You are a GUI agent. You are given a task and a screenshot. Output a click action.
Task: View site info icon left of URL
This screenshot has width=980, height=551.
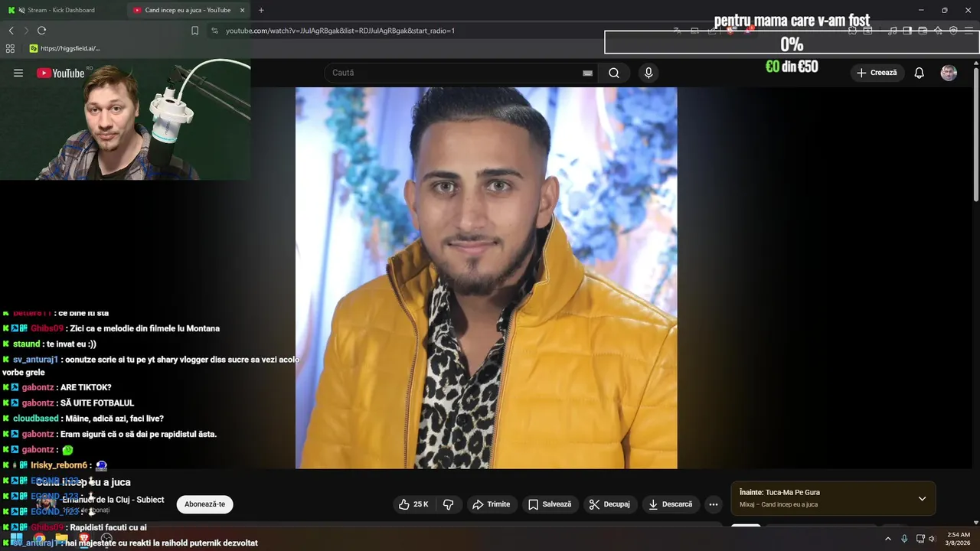[214, 31]
